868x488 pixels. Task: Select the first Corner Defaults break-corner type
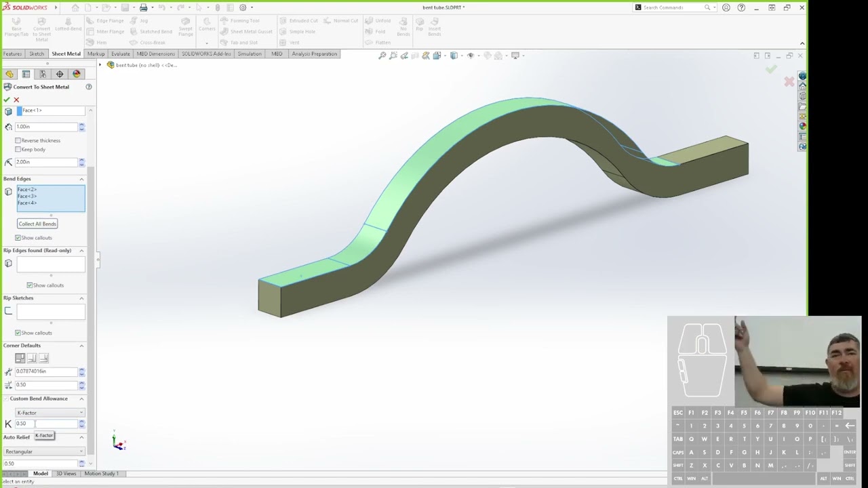click(20, 358)
